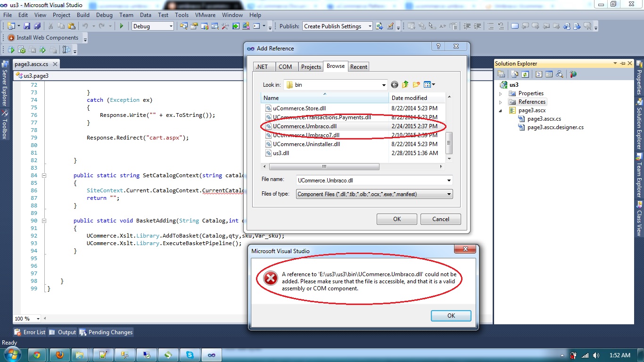
Task: Click the Save All toolbar icon
Action: point(37,26)
